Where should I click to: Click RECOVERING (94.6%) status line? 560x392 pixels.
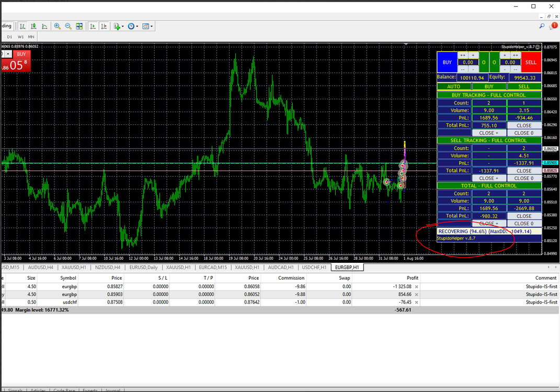pyautogui.click(x=489, y=232)
